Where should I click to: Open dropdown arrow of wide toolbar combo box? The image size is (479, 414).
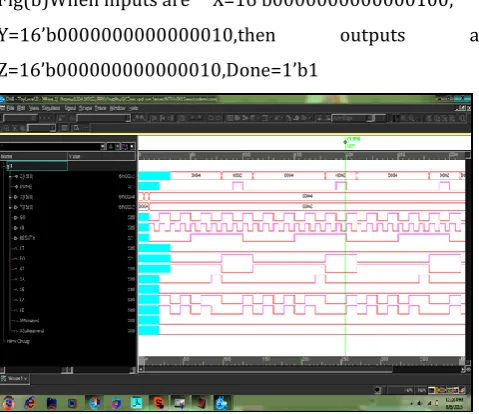pyautogui.click(x=128, y=118)
